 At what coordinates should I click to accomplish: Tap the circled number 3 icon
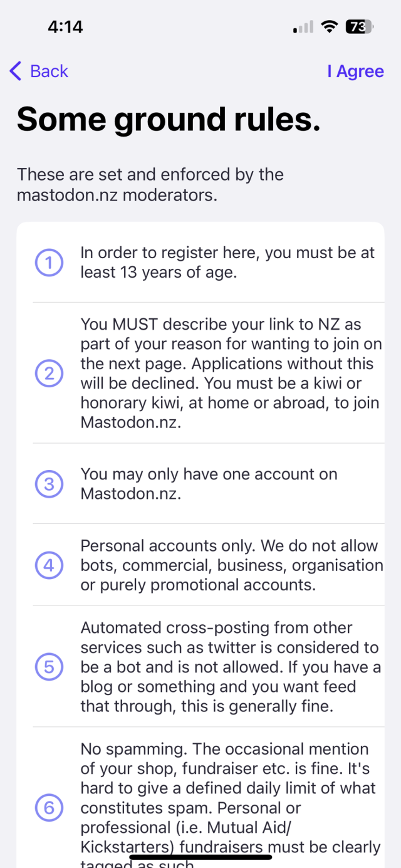click(x=48, y=484)
